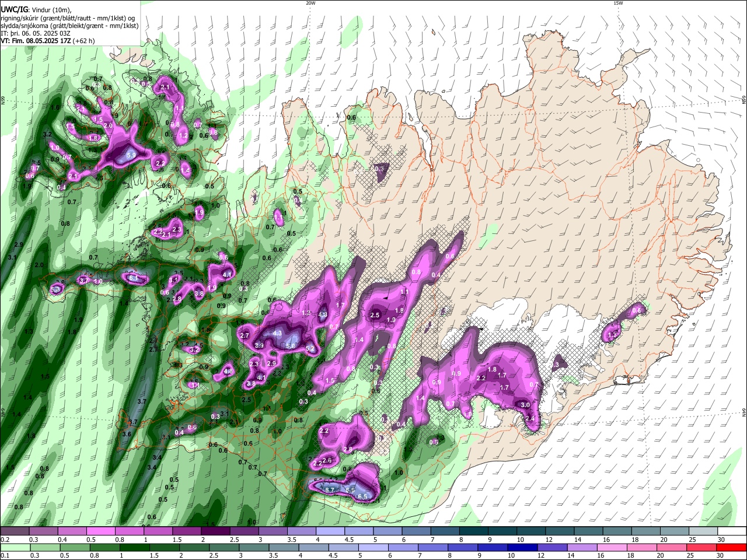This screenshot has width=747, height=560.
Task: Click the 3.0 snowfall value in southeast
Action: coord(525,405)
